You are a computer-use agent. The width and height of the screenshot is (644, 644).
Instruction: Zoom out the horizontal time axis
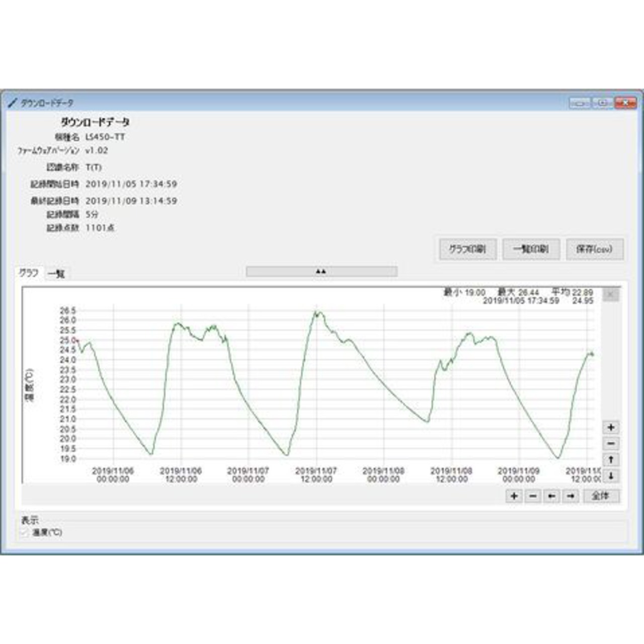(533, 496)
